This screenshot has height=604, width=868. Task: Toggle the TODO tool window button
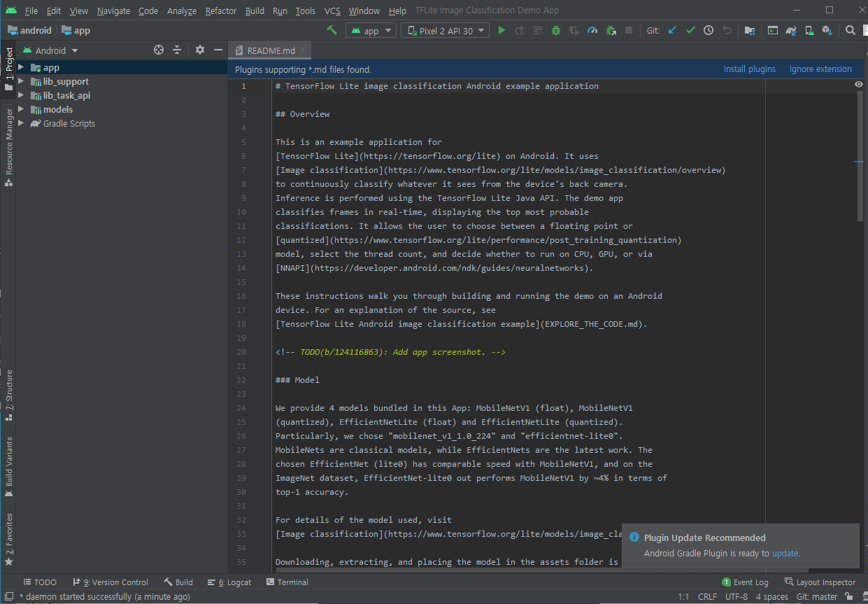40,582
